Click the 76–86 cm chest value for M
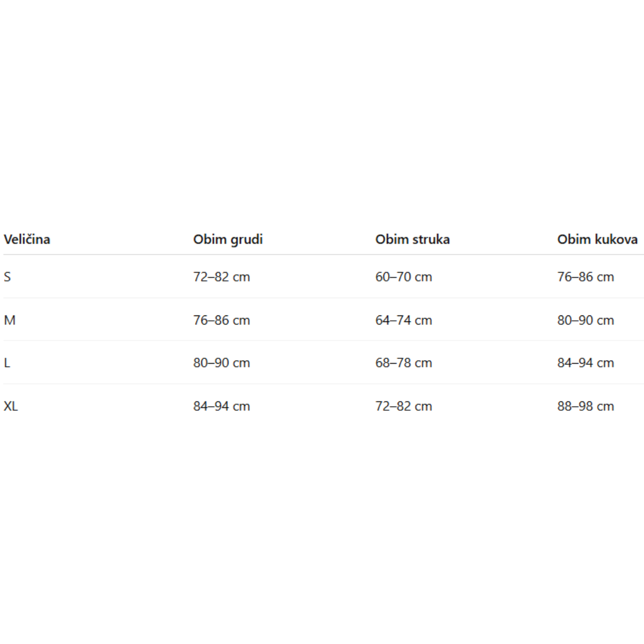 [222, 320]
